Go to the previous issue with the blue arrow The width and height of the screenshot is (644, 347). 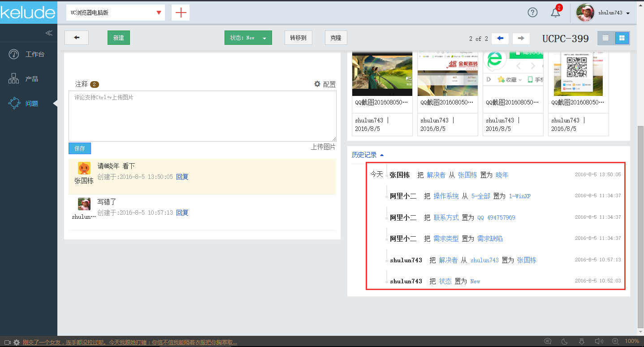pyautogui.click(x=500, y=39)
